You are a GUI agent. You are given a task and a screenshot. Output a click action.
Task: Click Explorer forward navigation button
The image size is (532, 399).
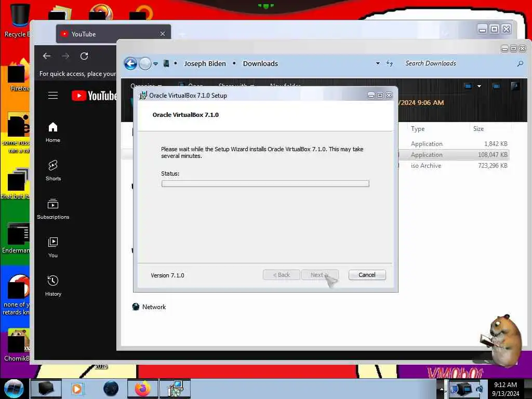145,63
